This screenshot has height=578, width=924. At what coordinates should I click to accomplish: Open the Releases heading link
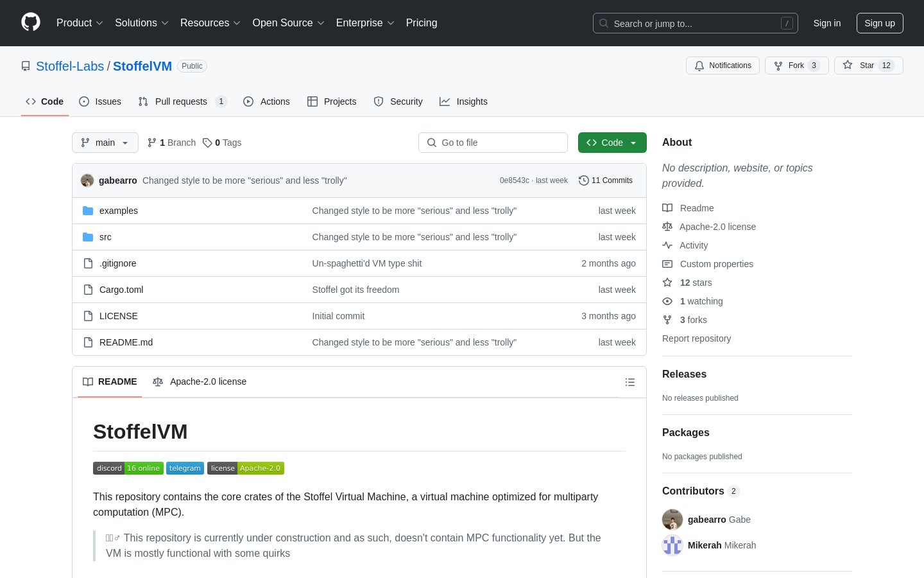684,374
